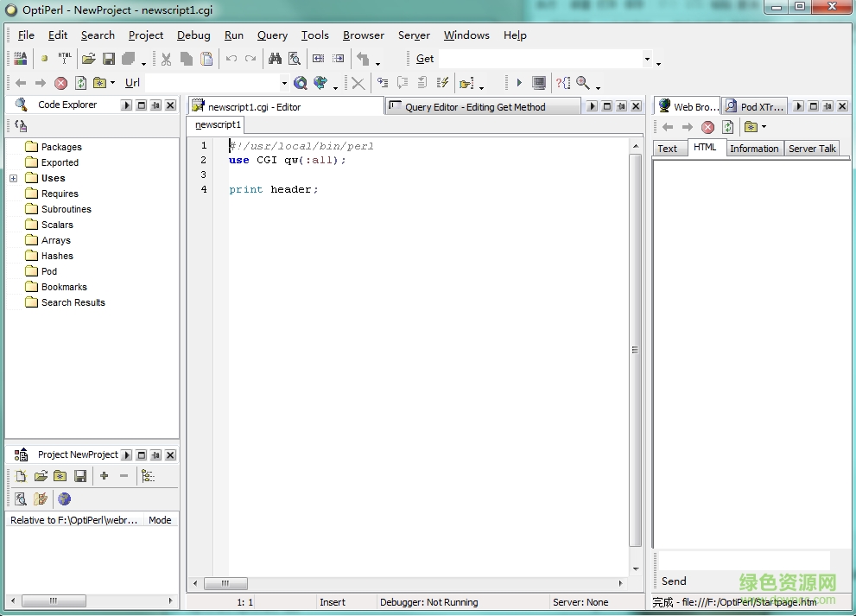Open the Url address dropdown
The height and width of the screenshot is (616, 856).
[x=283, y=83]
